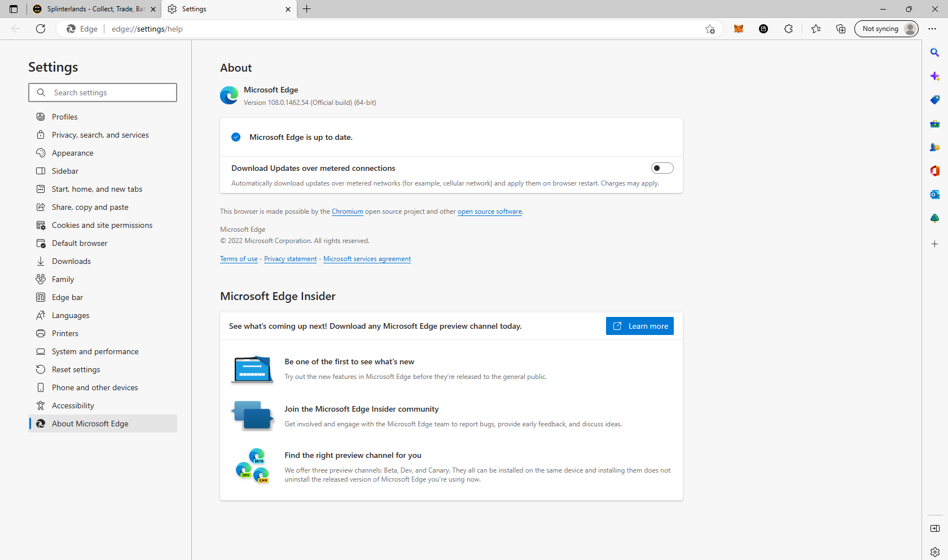Click the hide sidebar icon

(x=935, y=528)
